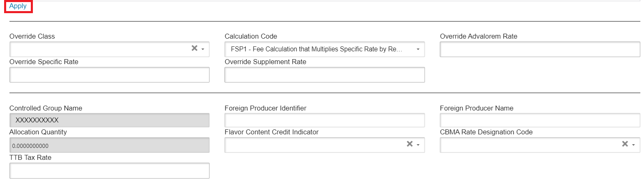Viewport: 644px width, 182px height.
Task: Focus the Override Advalorem Rate field
Action: click(540, 49)
